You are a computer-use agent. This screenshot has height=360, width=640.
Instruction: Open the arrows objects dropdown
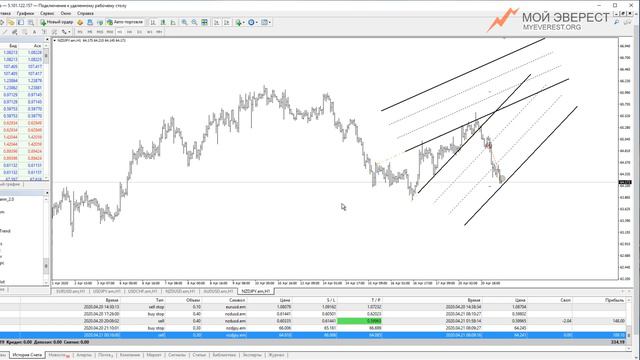(65, 32)
